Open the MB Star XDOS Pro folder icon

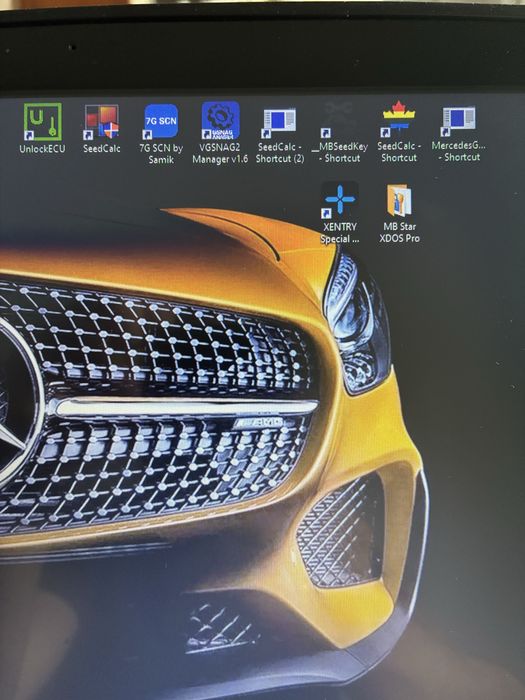click(x=399, y=201)
